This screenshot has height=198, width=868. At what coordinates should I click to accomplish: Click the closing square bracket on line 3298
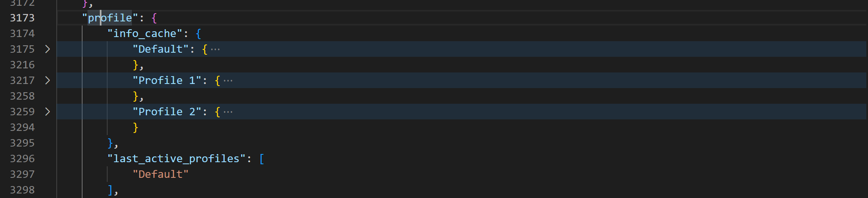pyautogui.click(x=110, y=190)
